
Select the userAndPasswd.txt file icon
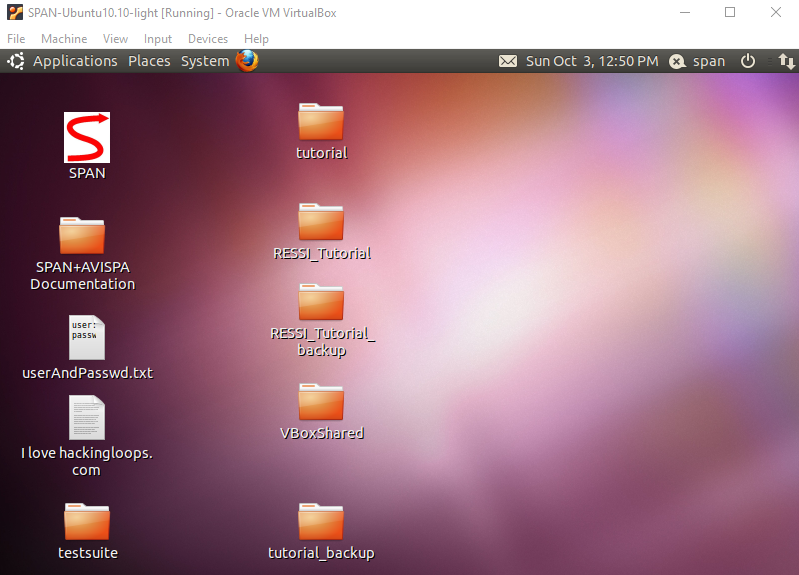point(87,337)
